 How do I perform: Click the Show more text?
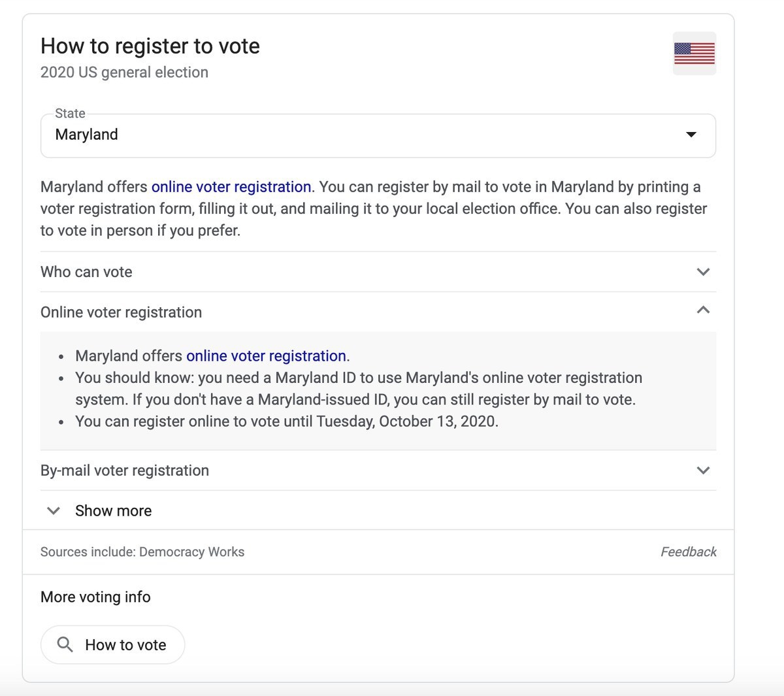[113, 511]
